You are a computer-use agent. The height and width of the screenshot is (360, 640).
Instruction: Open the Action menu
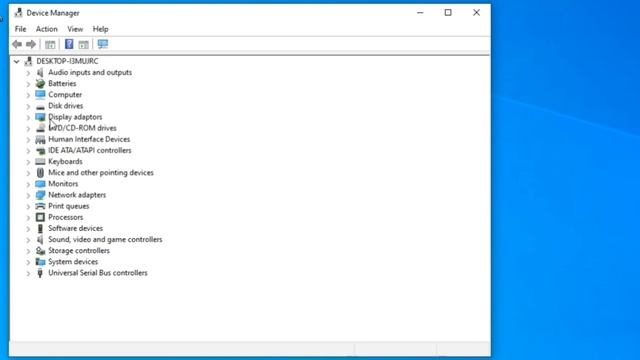pos(47,29)
